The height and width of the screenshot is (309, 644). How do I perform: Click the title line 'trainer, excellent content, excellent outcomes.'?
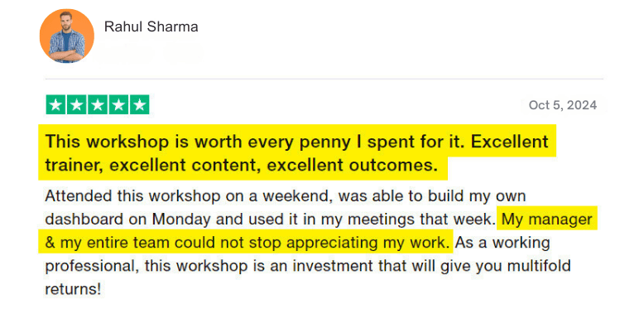tap(241, 166)
